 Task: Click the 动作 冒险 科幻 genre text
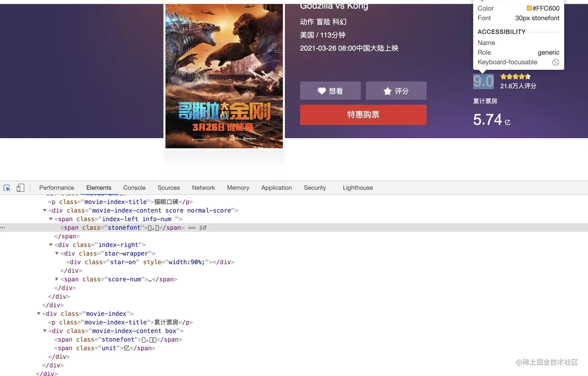pos(323,22)
